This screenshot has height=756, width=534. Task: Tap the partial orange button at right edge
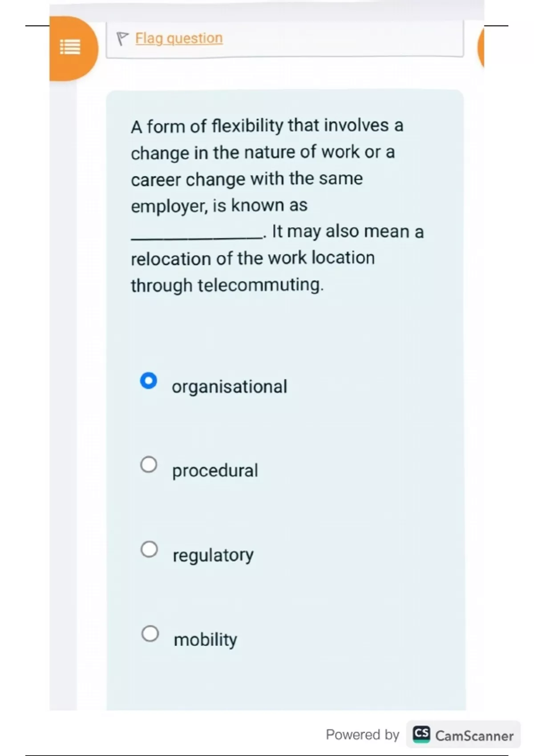point(481,48)
